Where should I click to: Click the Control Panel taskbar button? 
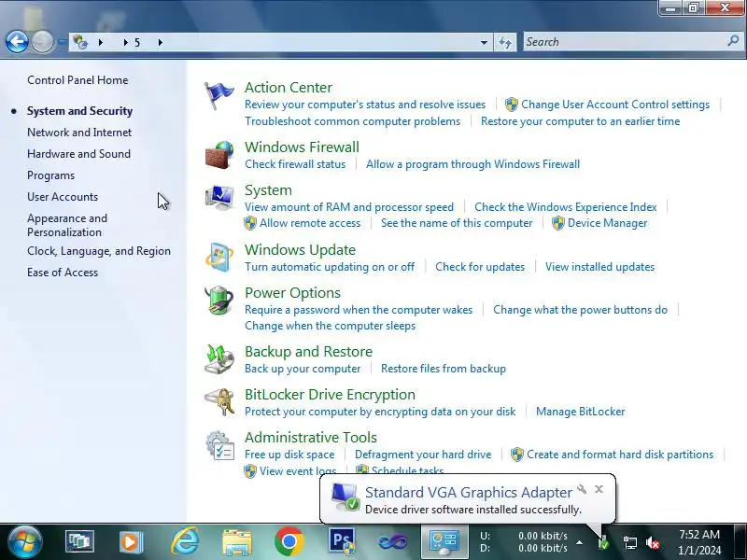coord(444,542)
